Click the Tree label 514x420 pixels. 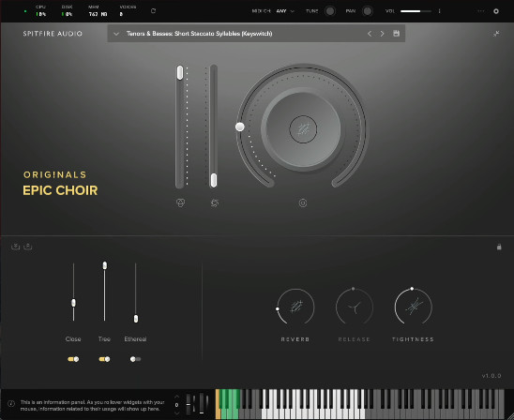pos(104,339)
